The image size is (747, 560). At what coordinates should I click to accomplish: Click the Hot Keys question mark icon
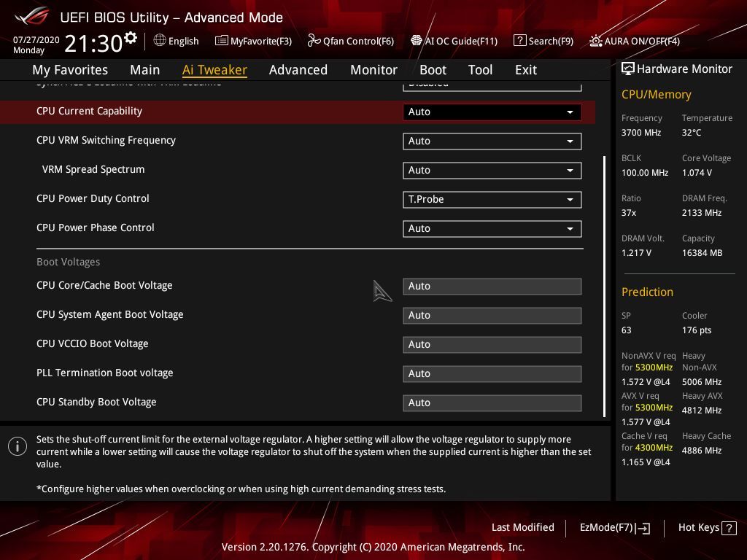point(729,528)
